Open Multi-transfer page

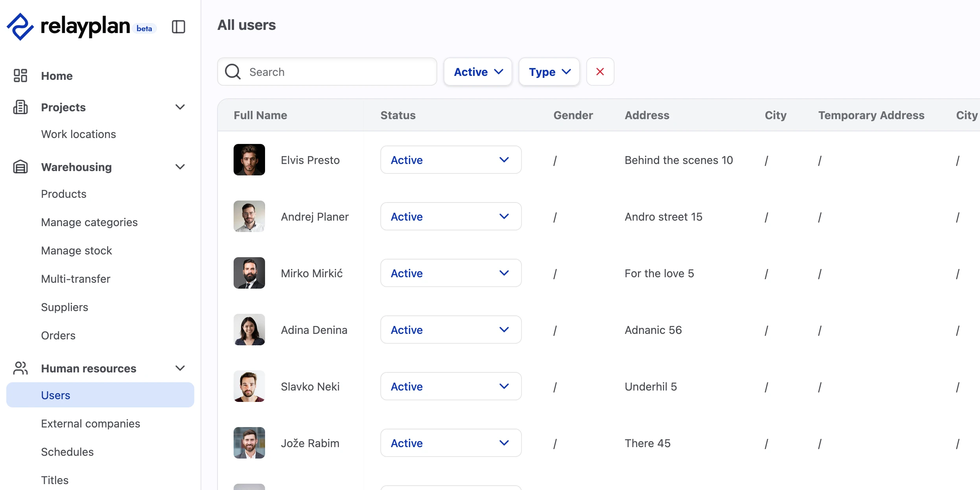tap(76, 279)
